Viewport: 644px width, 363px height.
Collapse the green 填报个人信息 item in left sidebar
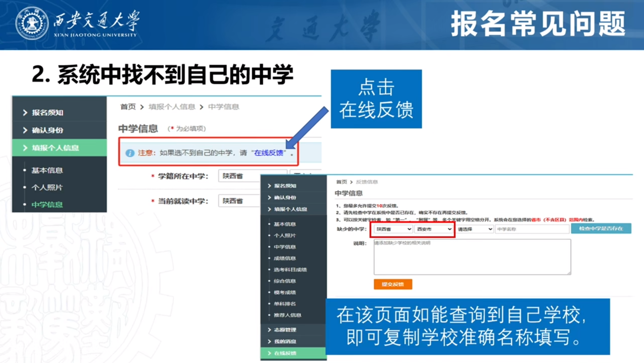click(x=59, y=148)
